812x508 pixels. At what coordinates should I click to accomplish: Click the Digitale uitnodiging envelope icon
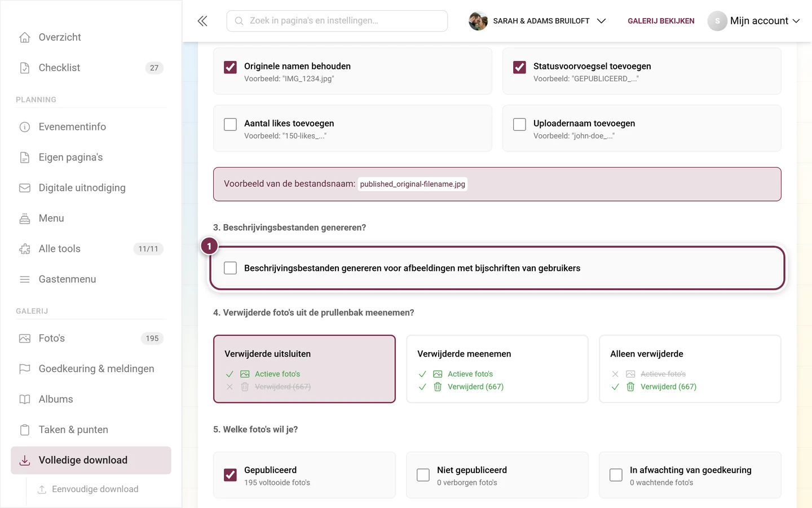[25, 188]
